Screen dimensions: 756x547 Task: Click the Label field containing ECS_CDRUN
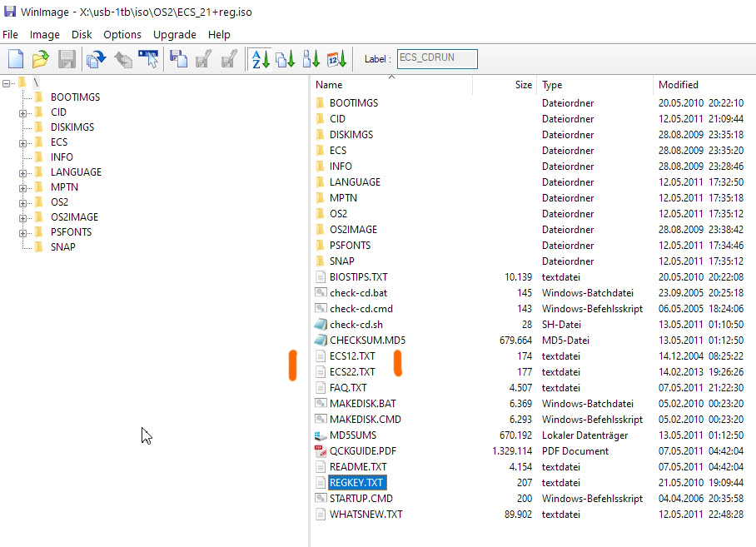(437, 59)
